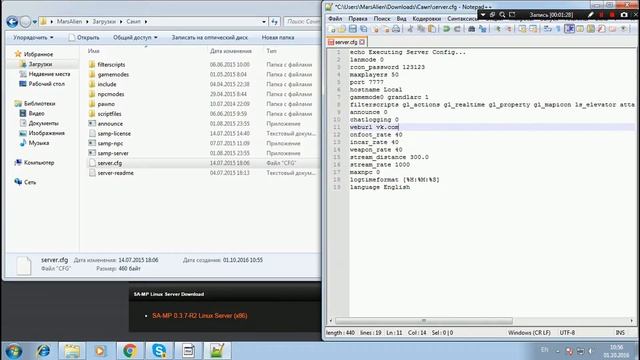The image size is (640, 360).
Task: Expand the address bar history dropdown
Action: point(264,22)
